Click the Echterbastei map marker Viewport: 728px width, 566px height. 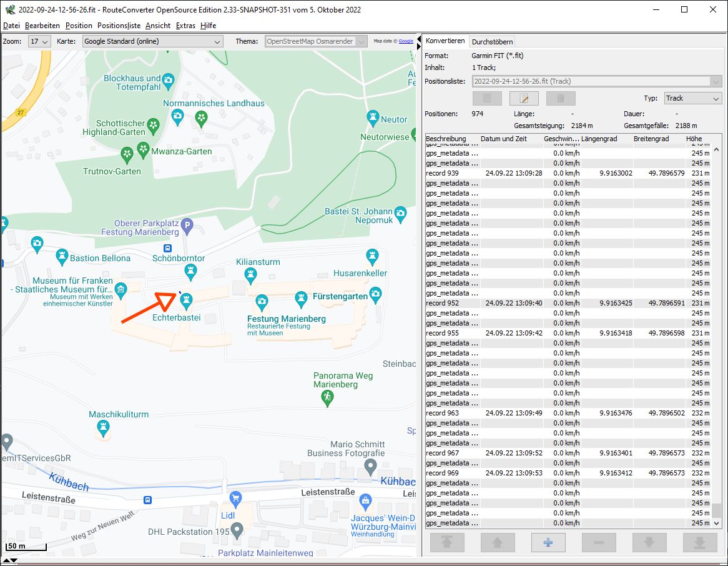(x=186, y=301)
